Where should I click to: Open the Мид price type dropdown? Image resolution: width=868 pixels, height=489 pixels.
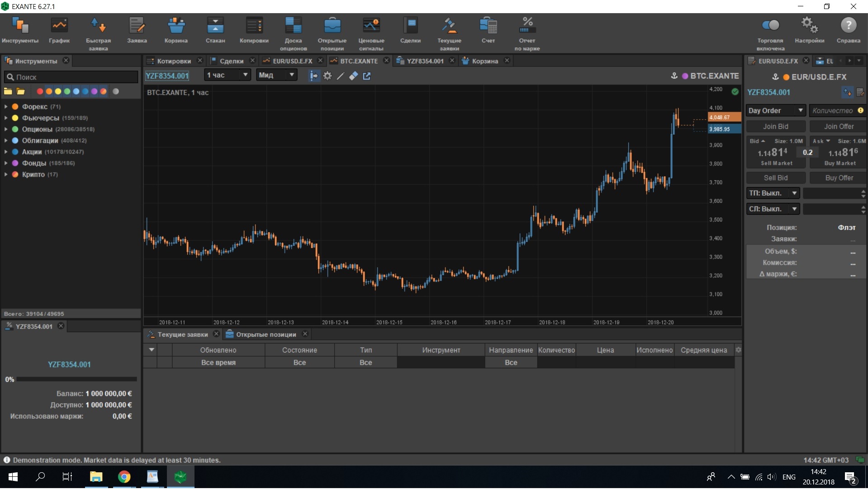[277, 75]
